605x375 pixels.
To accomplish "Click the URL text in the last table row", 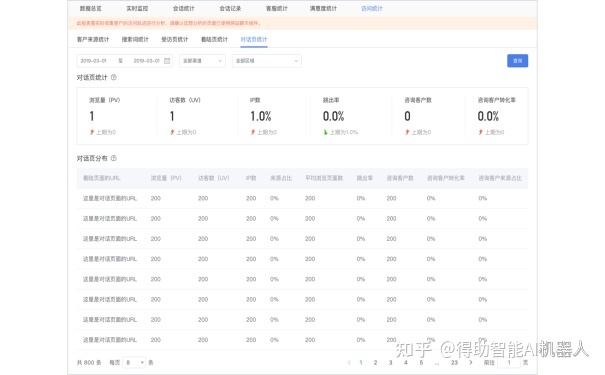I will pos(110,340).
